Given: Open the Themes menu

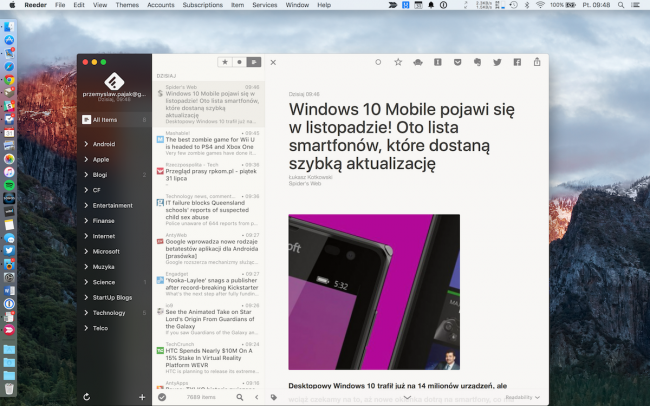Looking at the screenshot, I should click(127, 5).
